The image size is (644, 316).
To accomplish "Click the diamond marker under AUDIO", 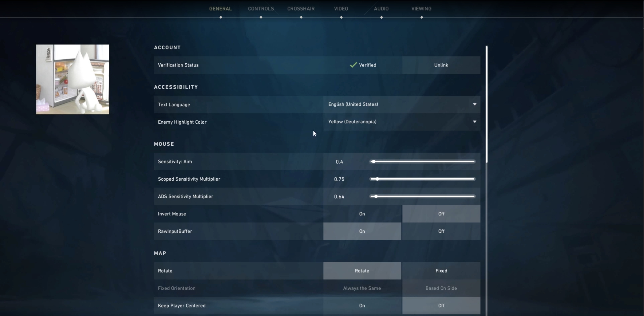I will [381, 17].
